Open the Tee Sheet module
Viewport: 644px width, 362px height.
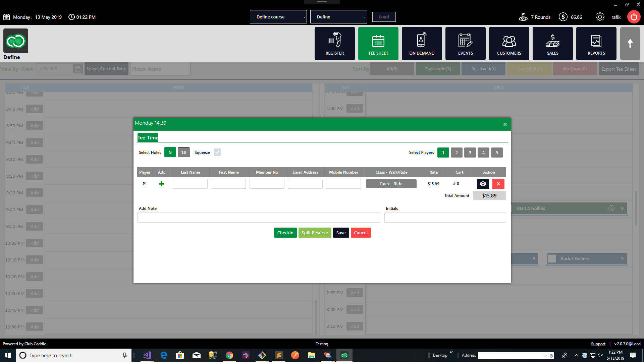378,44
